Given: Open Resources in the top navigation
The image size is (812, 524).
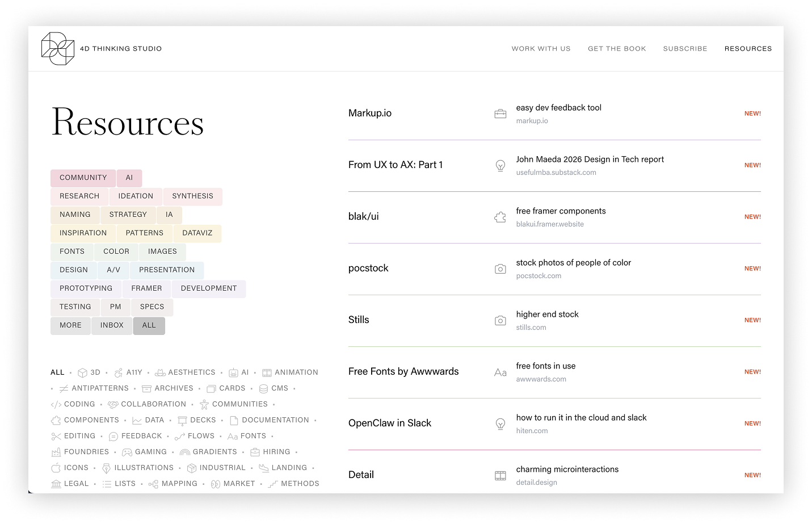Looking at the screenshot, I should point(748,49).
